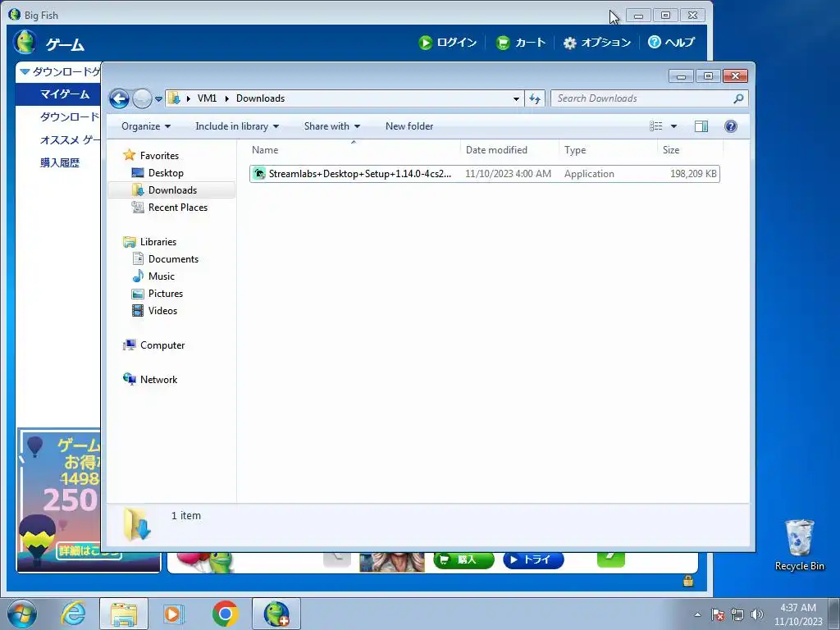Change your view icon in Explorer

point(655,126)
